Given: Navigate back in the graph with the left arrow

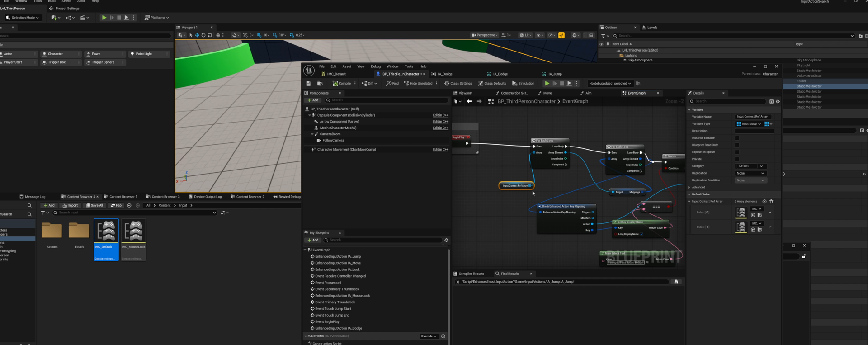Looking at the screenshot, I should coord(469,101).
